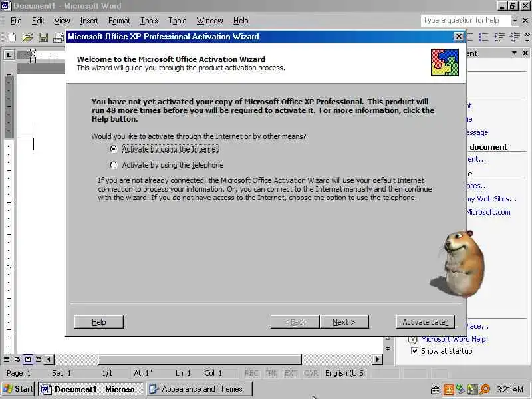
Task: Click the Bullets list toolbar icon
Action: coord(483,37)
